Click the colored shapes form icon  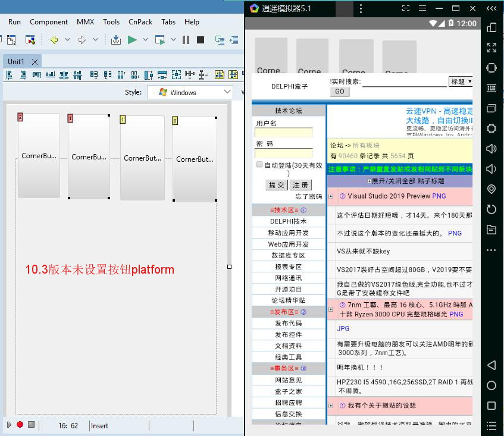coord(30,40)
